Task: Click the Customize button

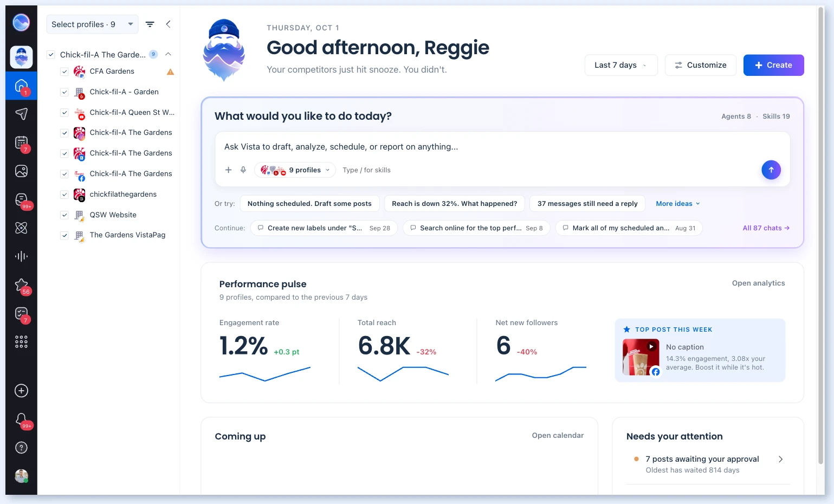Action: [x=700, y=65]
